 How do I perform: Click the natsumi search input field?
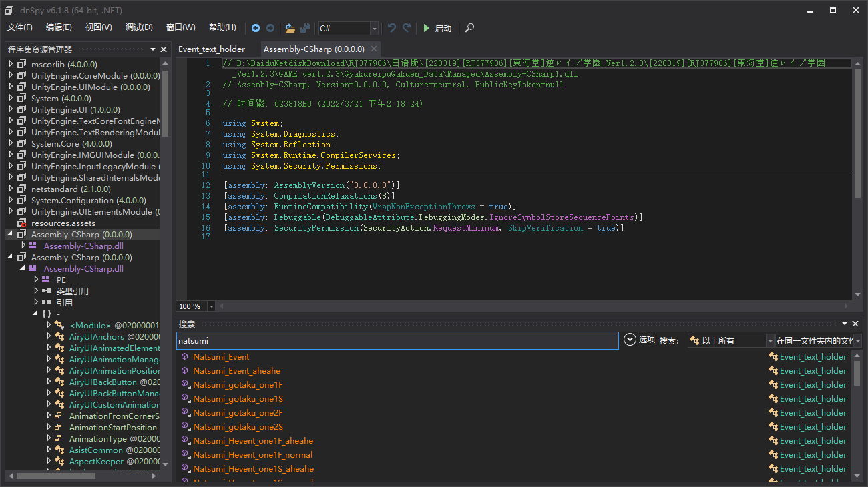click(397, 341)
